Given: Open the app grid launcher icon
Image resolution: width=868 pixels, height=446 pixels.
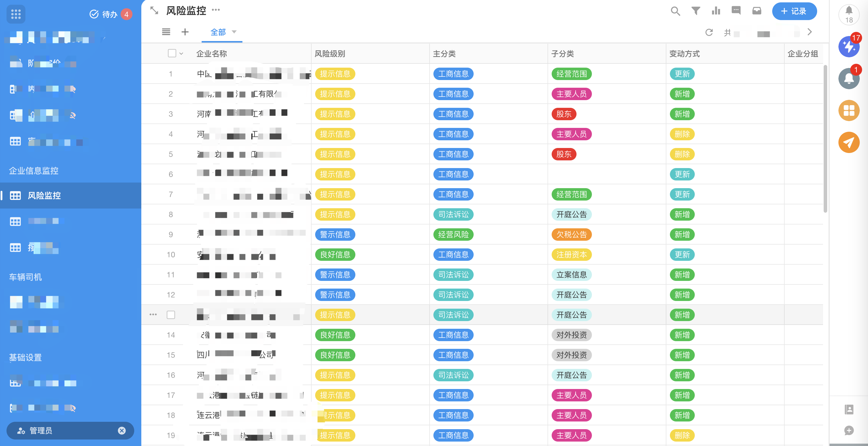Looking at the screenshot, I should point(16,14).
